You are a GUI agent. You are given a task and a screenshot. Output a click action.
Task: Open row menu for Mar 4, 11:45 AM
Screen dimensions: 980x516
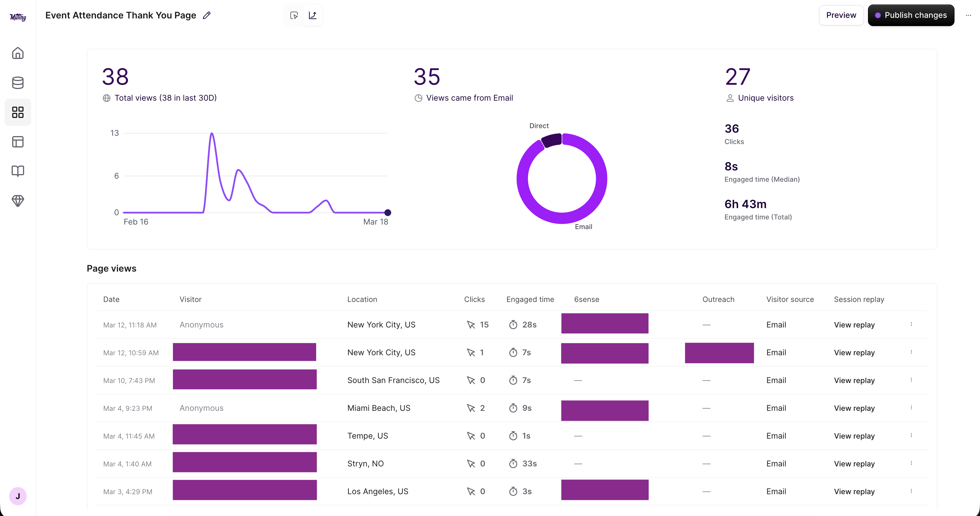point(911,435)
